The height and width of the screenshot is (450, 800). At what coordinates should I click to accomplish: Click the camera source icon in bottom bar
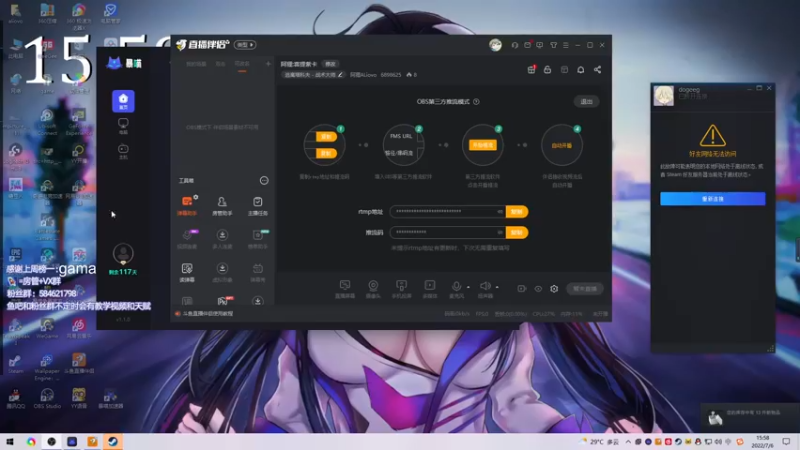[373, 289]
